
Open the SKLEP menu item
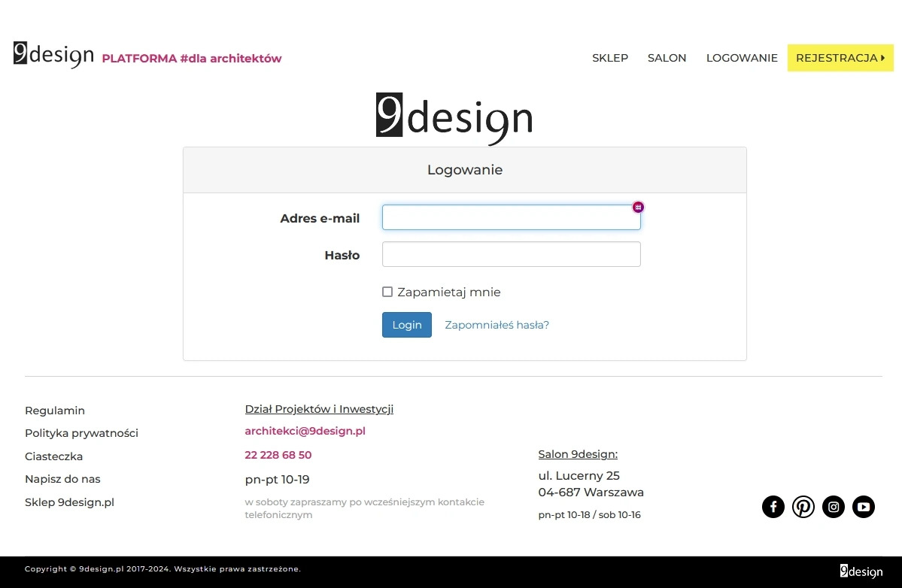609,57
